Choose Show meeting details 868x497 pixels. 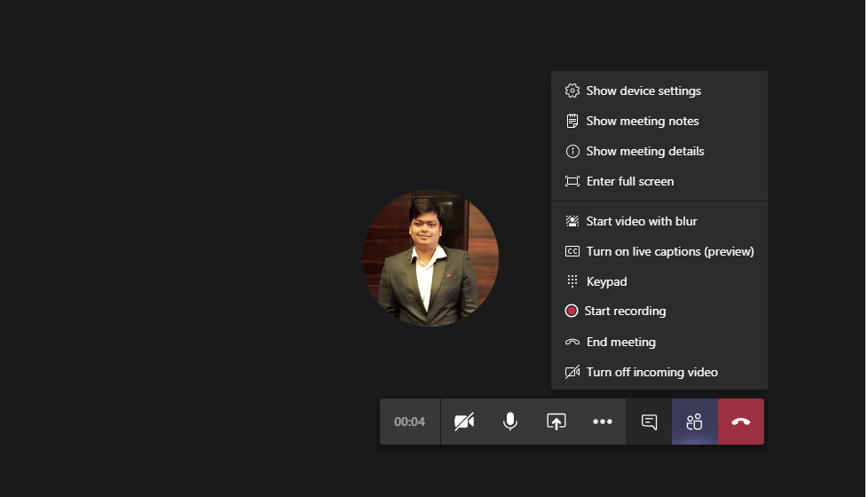tap(659, 151)
